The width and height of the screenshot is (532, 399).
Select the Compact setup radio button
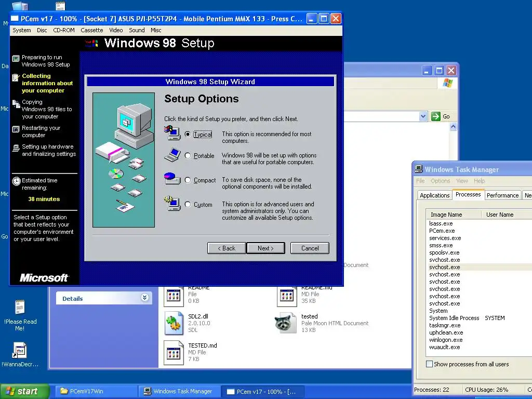point(188,180)
